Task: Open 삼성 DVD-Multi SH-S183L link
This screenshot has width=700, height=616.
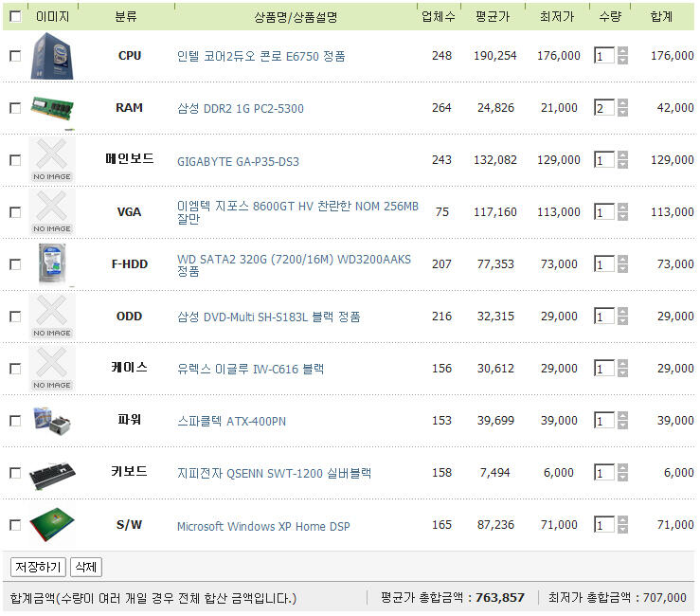Action: pos(268,317)
